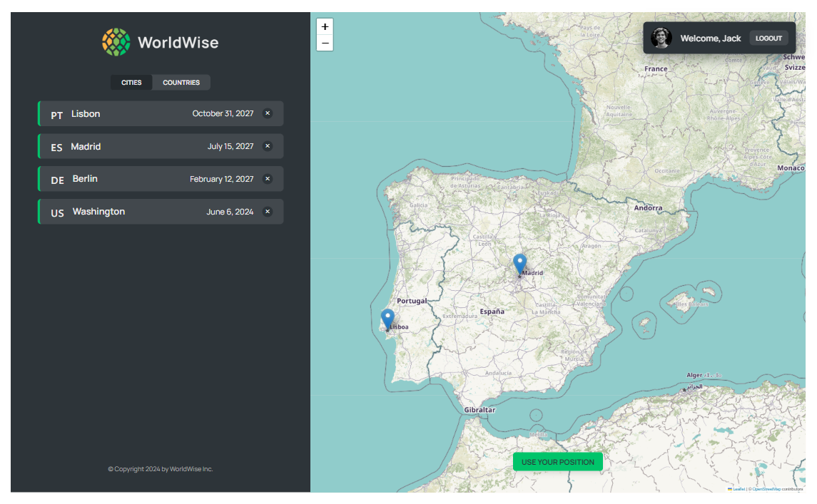The image size is (817, 504).
Task: Open the Berlin city entry
Action: [143, 179]
